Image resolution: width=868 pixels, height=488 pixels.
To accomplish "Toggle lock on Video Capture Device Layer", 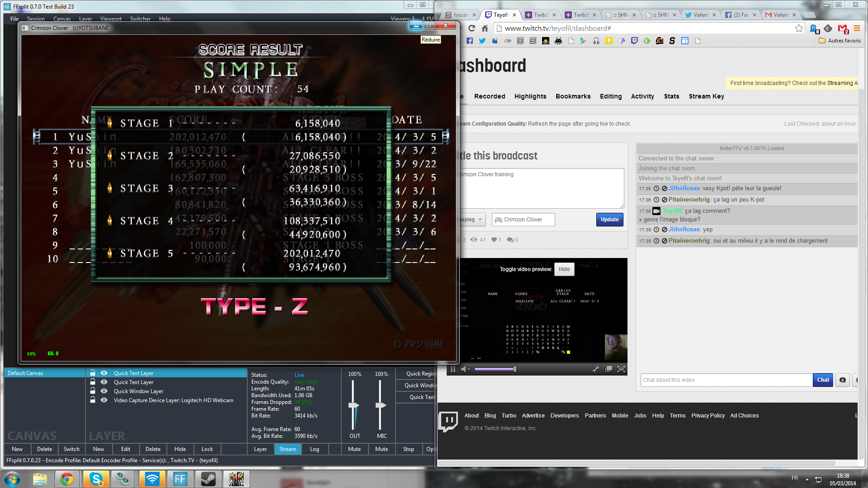I will (x=93, y=400).
